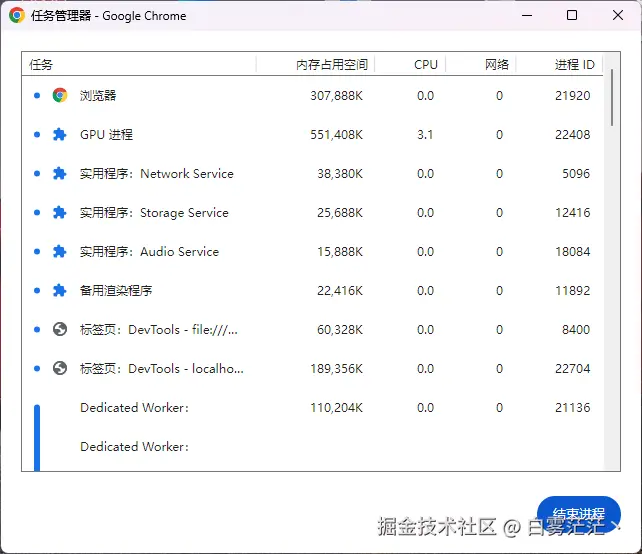Click the puzzle icon beside Network Service
This screenshot has height=554, width=642.
point(60,174)
